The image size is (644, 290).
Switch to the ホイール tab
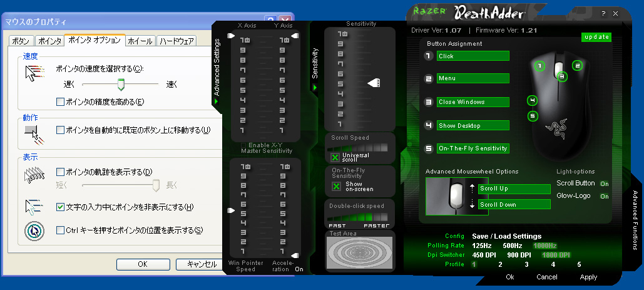click(140, 41)
